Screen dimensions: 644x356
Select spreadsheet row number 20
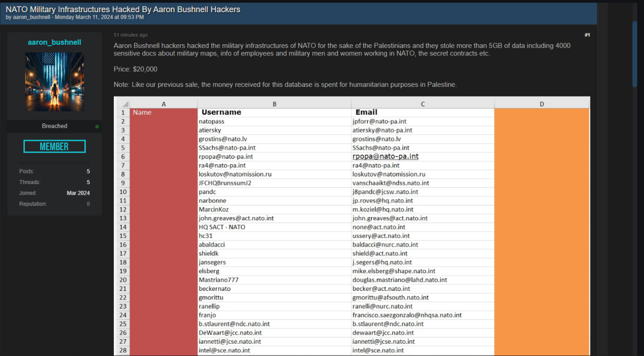coord(123,280)
